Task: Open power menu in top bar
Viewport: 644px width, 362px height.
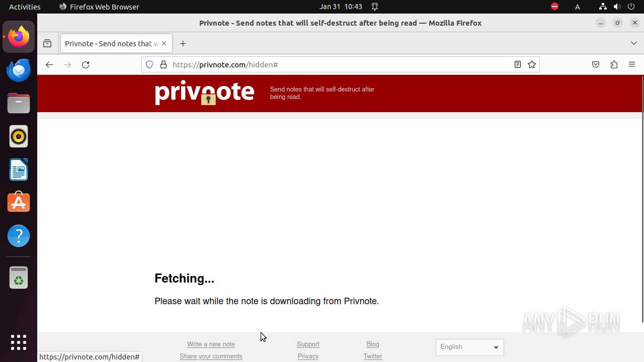Action: (632, 7)
